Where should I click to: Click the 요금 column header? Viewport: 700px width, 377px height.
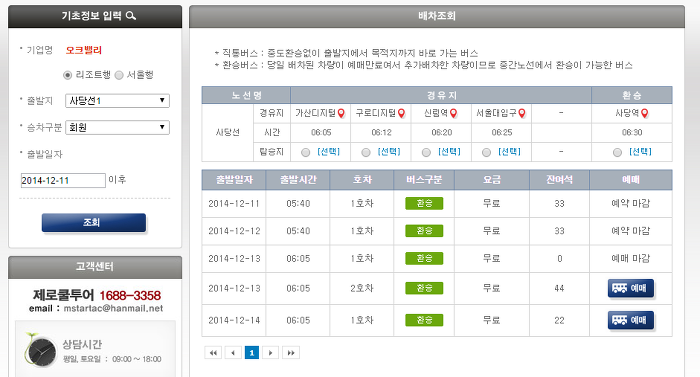coord(492,180)
